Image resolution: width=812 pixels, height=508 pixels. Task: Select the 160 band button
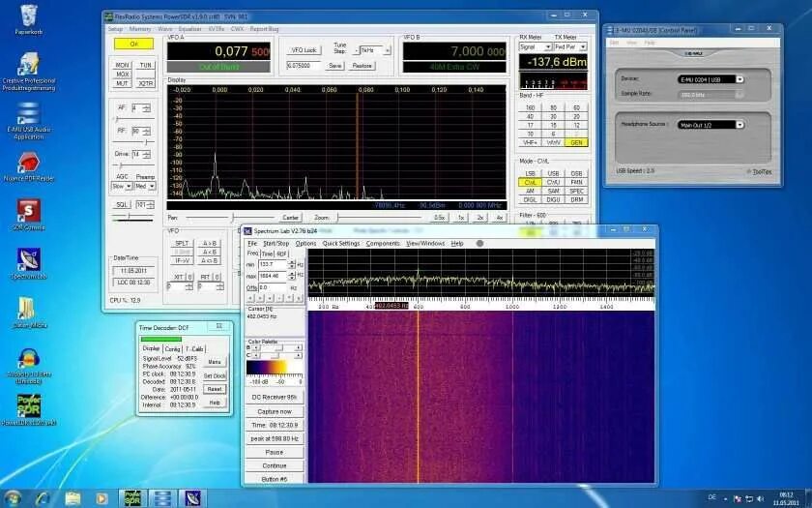(530, 107)
